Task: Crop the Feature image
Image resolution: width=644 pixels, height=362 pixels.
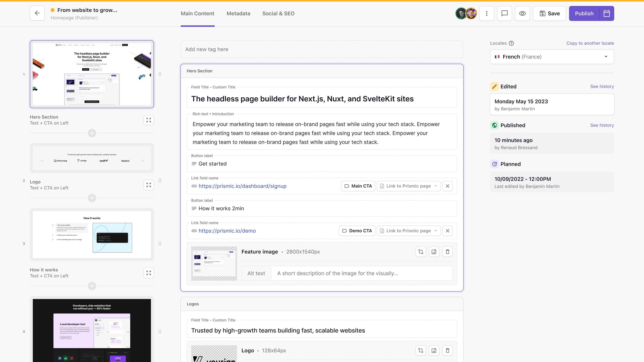Action: pyautogui.click(x=421, y=252)
